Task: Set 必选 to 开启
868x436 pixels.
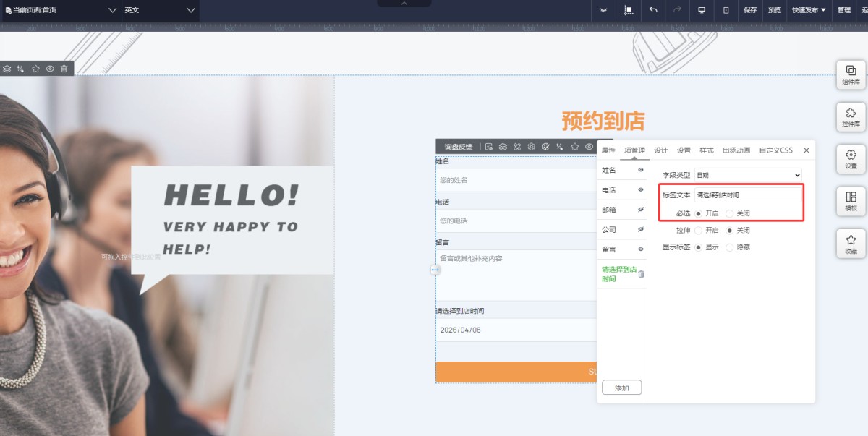Action: [x=698, y=213]
